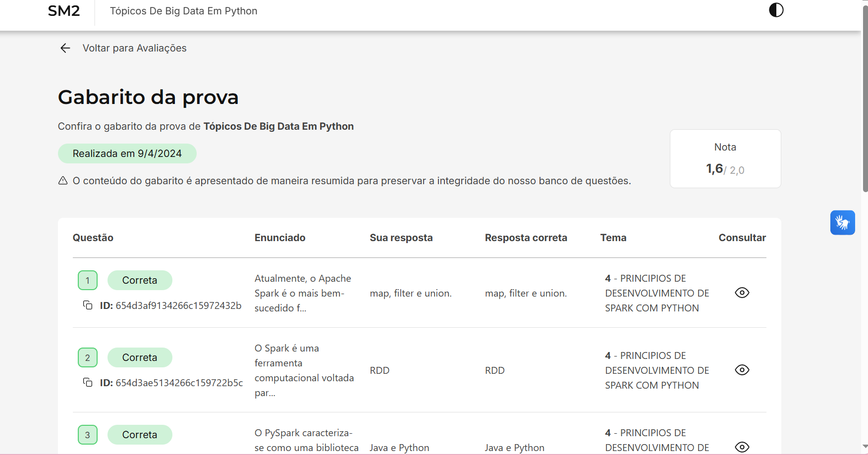View question 1 with eye icon

click(742, 293)
